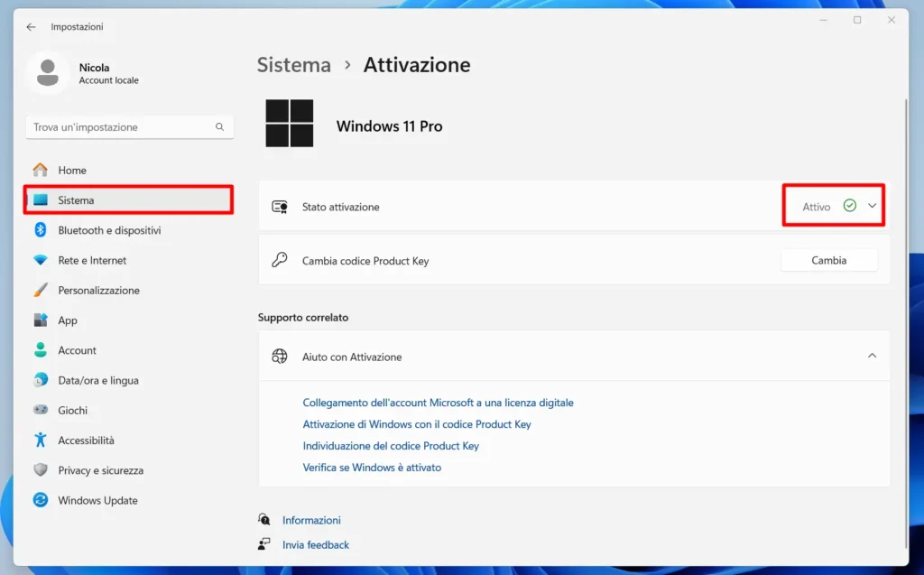
Task: Click the Supporto correlato heading
Action: point(303,317)
